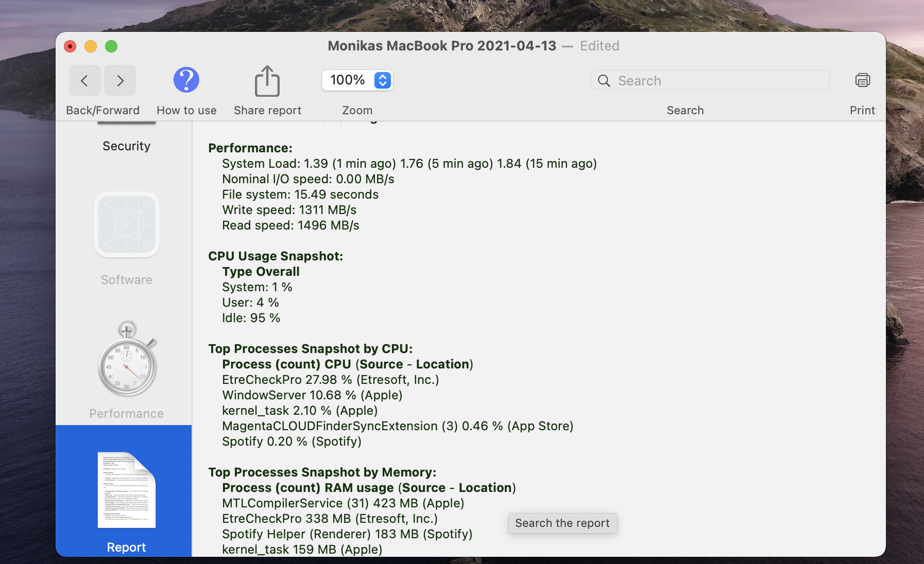
Task: Click the Edited status in title bar
Action: pyautogui.click(x=600, y=46)
